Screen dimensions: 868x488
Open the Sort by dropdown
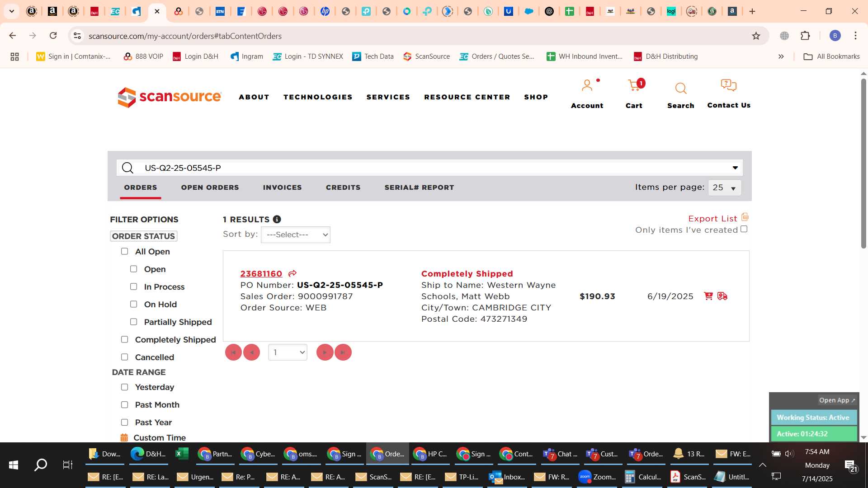click(x=296, y=235)
